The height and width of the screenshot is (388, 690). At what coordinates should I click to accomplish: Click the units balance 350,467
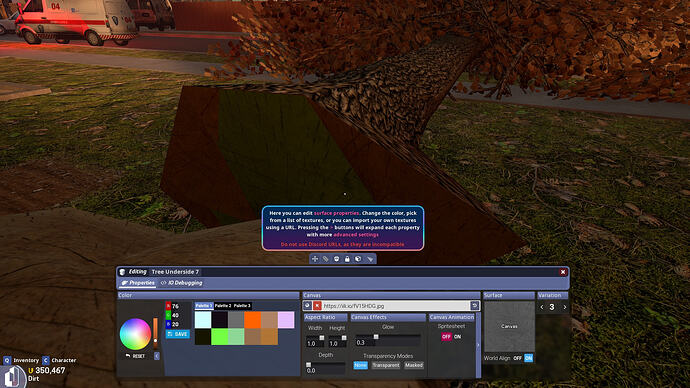click(50, 370)
